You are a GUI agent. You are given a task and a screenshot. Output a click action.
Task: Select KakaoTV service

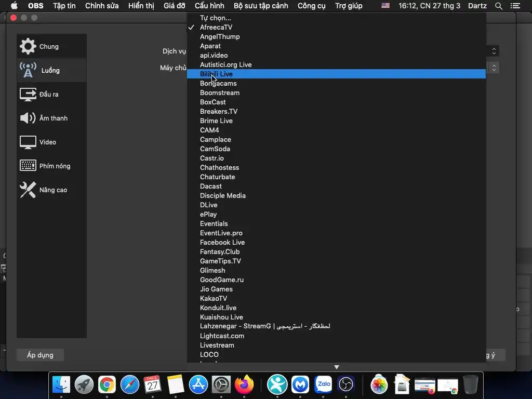[x=336, y=299]
